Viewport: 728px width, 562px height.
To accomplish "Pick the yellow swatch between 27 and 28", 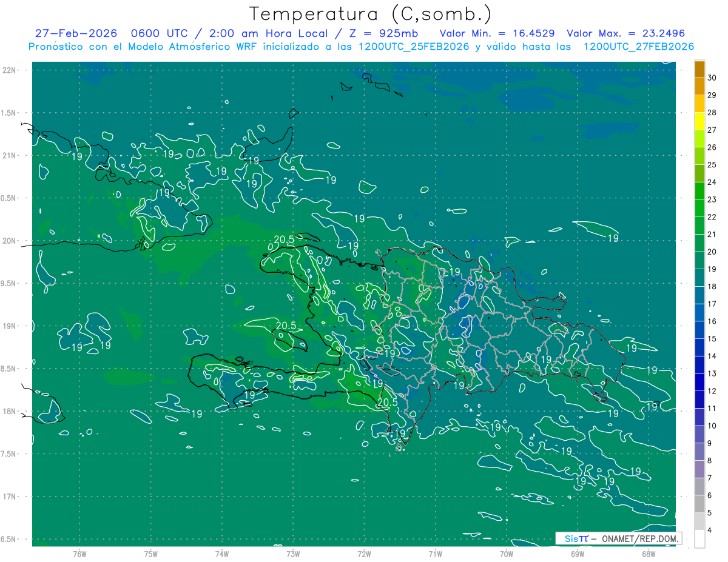I will (x=699, y=121).
